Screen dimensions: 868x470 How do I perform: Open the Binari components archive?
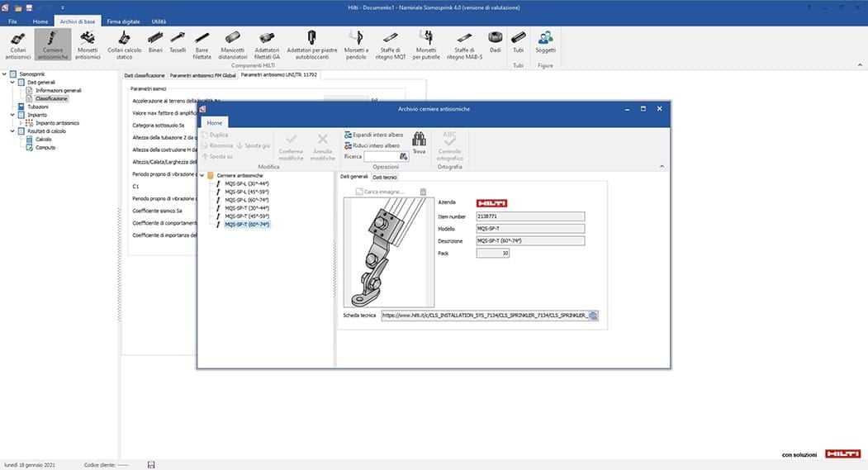point(155,43)
